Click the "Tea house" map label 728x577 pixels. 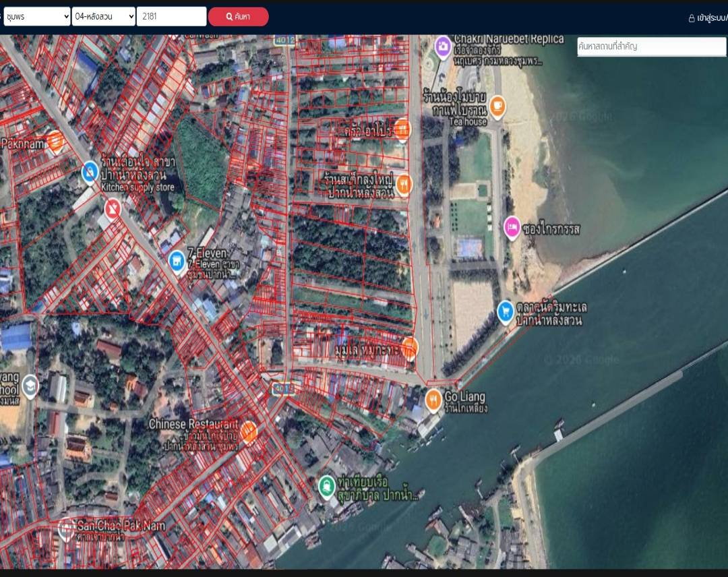pos(468,121)
